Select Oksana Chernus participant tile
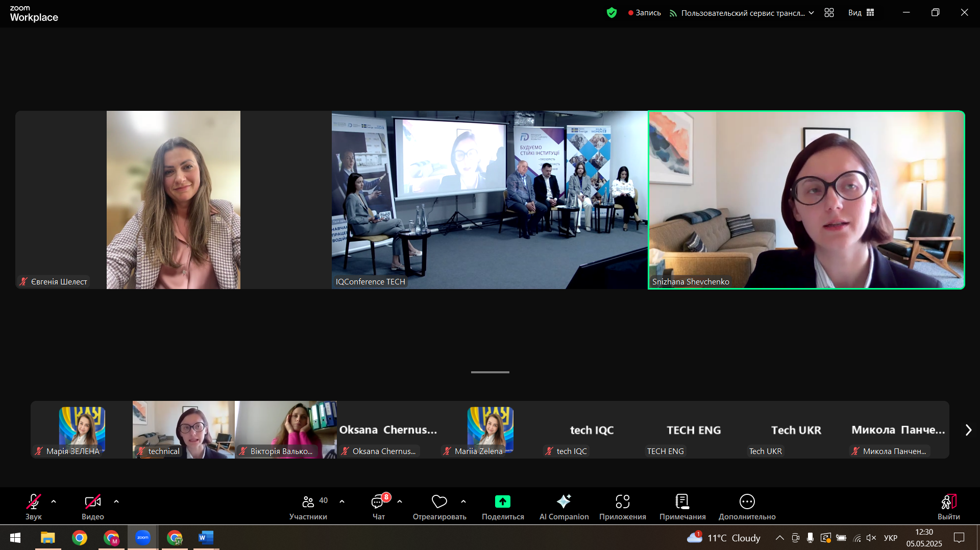980x550 pixels. pos(388,429)
